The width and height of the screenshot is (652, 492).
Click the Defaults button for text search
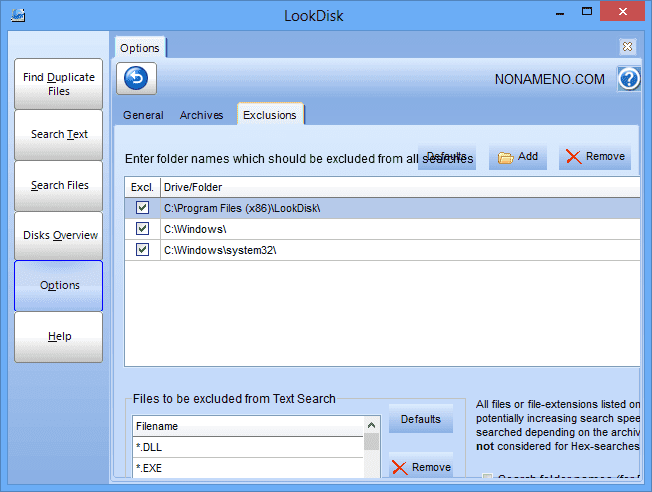click(421, 420)
